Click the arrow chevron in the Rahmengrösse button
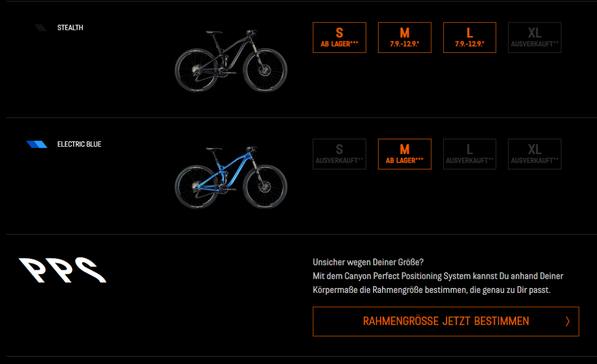The image size is (597, 364). pyautogui.click(x=568, y=322)
